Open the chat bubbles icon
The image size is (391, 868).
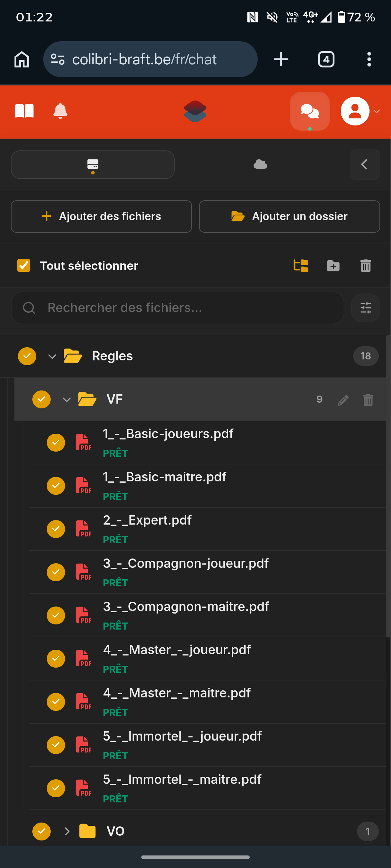tap(310, 111)
